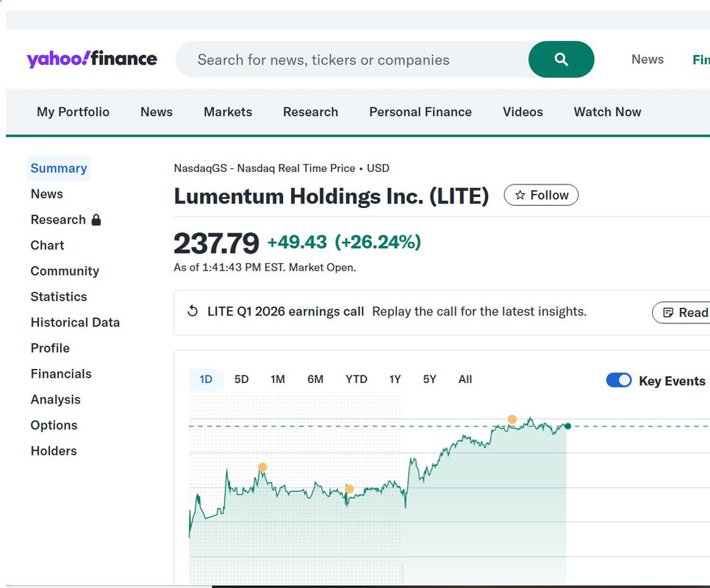Viewport: 710px width, 588px height.
Task: Switch chart to 5D range
Action: click(x=241, y=379)
